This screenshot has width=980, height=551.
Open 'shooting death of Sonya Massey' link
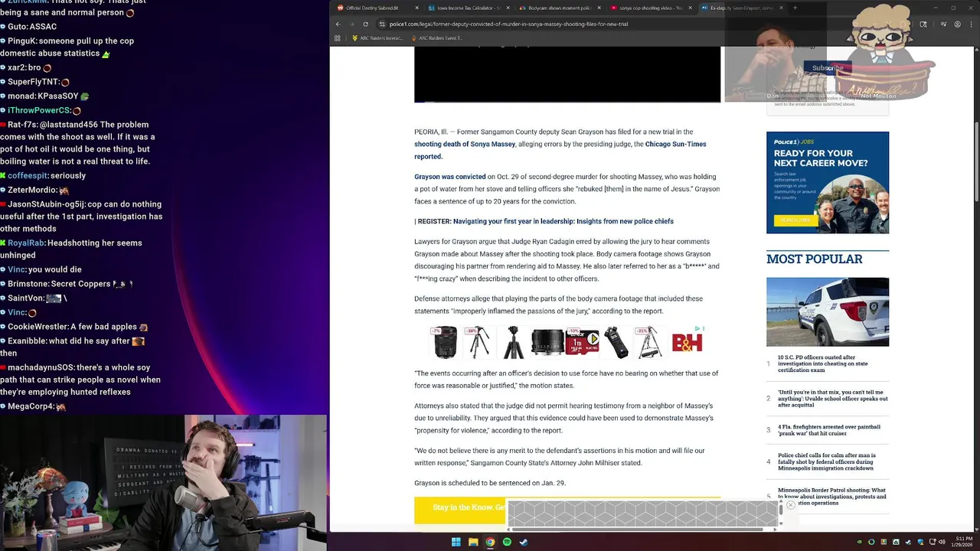[465, 144]
